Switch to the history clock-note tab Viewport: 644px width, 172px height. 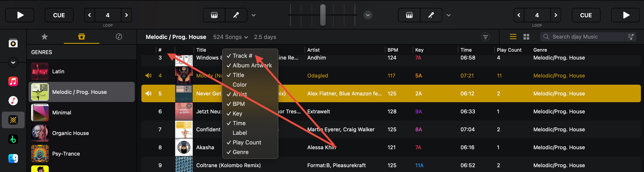(x=119, y=37)
